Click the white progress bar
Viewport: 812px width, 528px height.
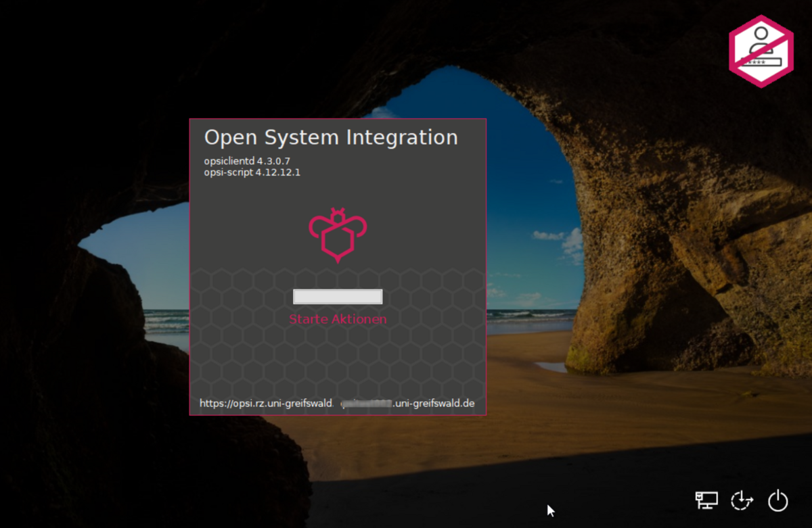(338, 296)
